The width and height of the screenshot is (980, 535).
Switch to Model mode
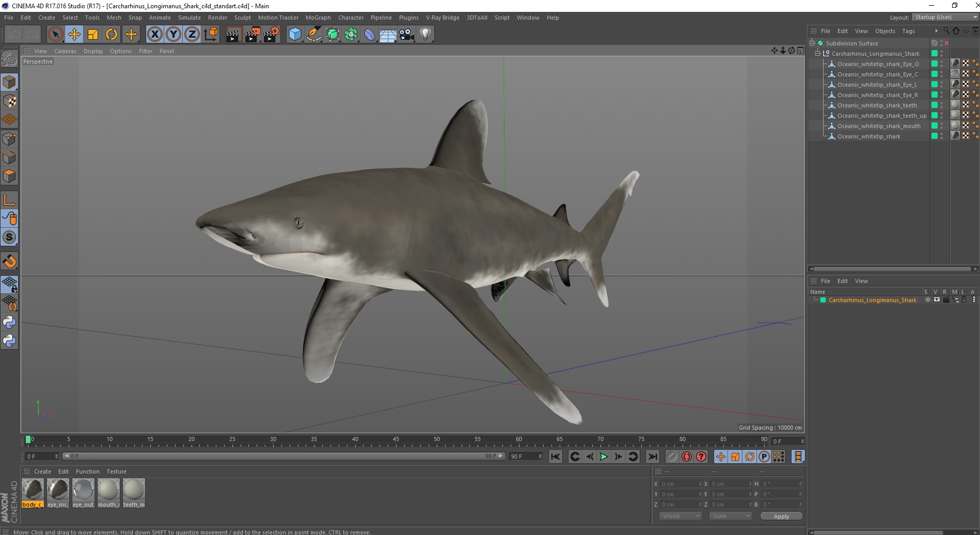point(9,82)
